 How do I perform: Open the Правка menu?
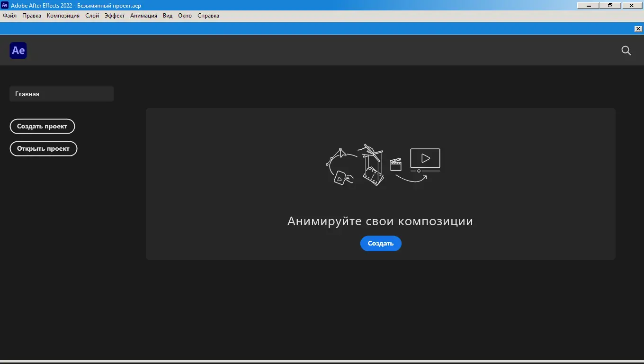pyautogui.click(x=31, y=16)
